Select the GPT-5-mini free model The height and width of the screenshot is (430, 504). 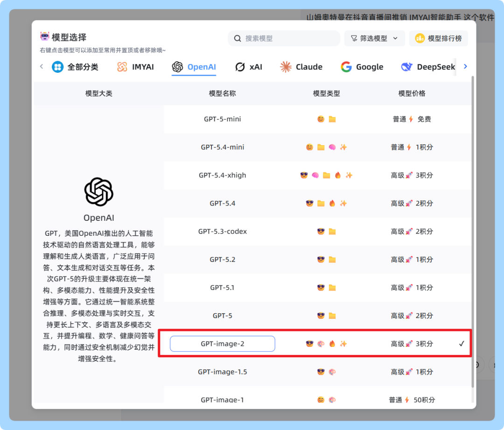click(x=222, y=119)
